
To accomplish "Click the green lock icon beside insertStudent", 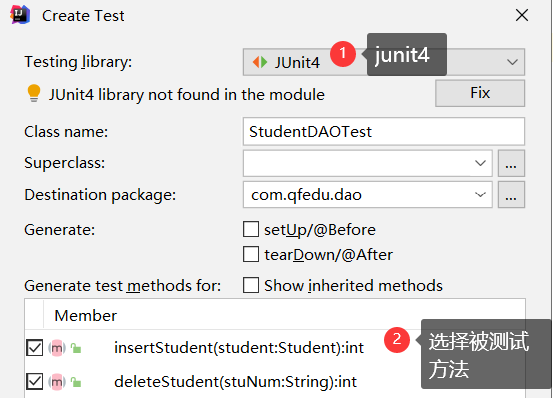I will pyautogui.click(x=75, y=348).
